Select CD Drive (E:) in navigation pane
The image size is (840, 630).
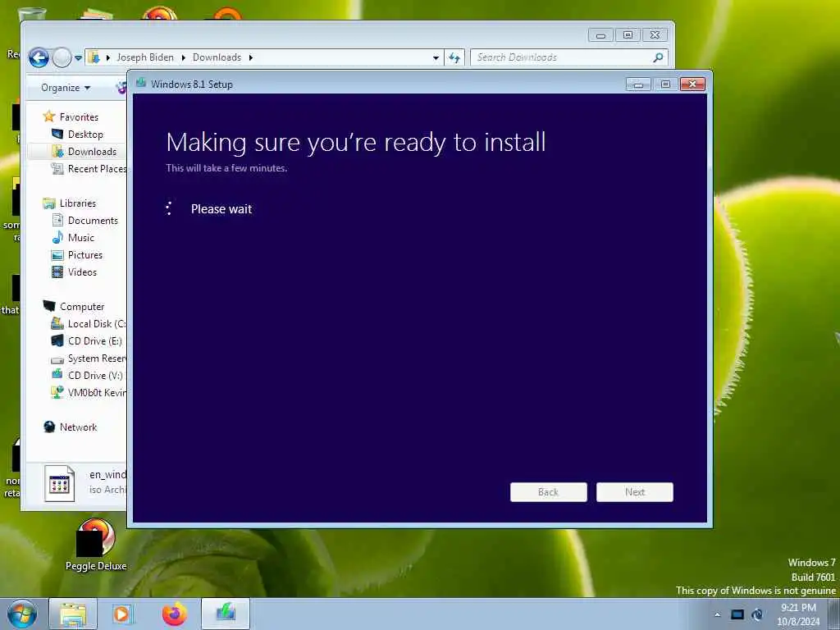click(x=95, y=340)
